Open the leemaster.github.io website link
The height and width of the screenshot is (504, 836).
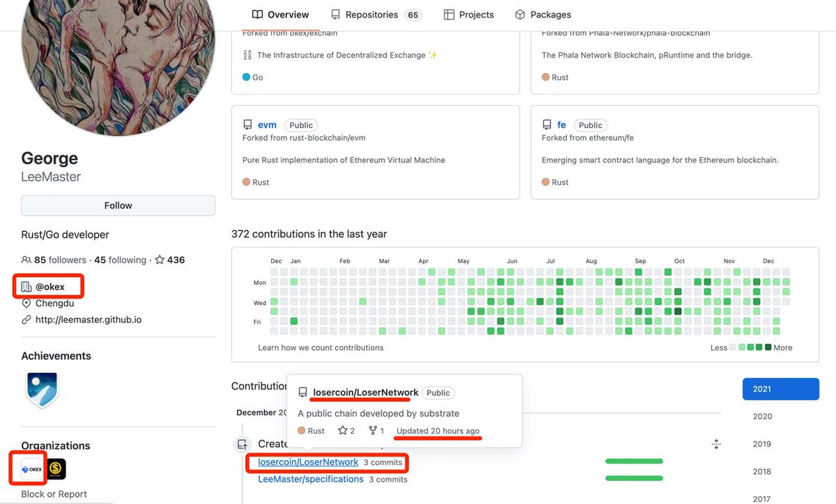coord(88,320)
